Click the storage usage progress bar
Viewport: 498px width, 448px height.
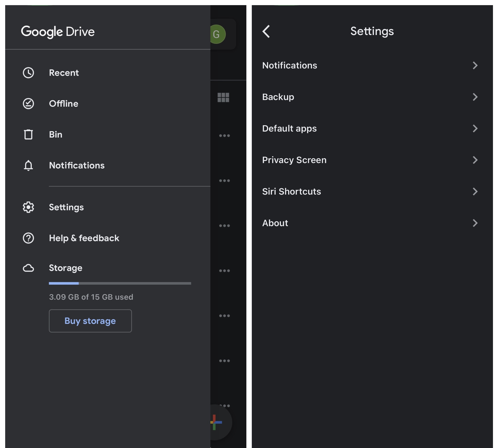point(120,283)
